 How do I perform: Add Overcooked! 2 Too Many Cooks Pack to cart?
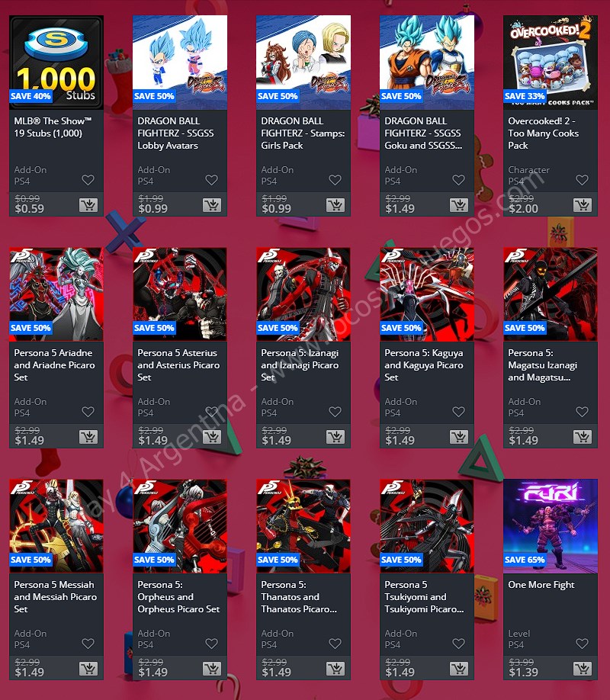(583, 205)
